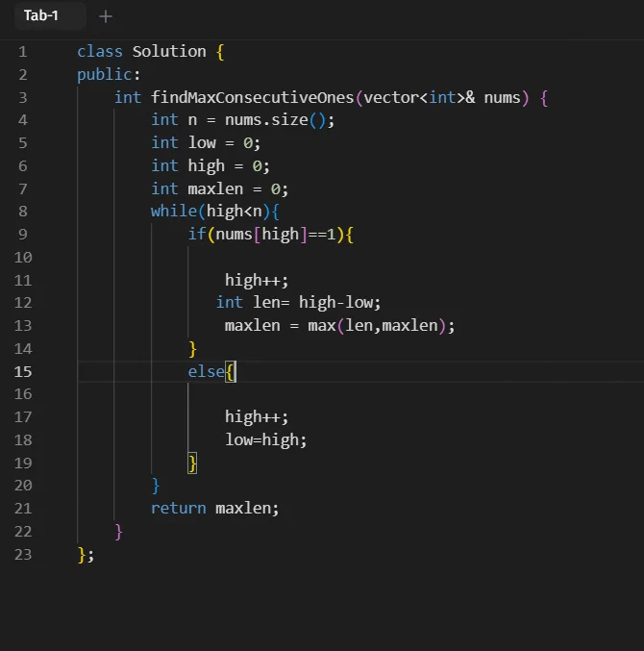The image size is (644, 651).
Task: Click line number 10 in gutter
Action: pos(23,258)
